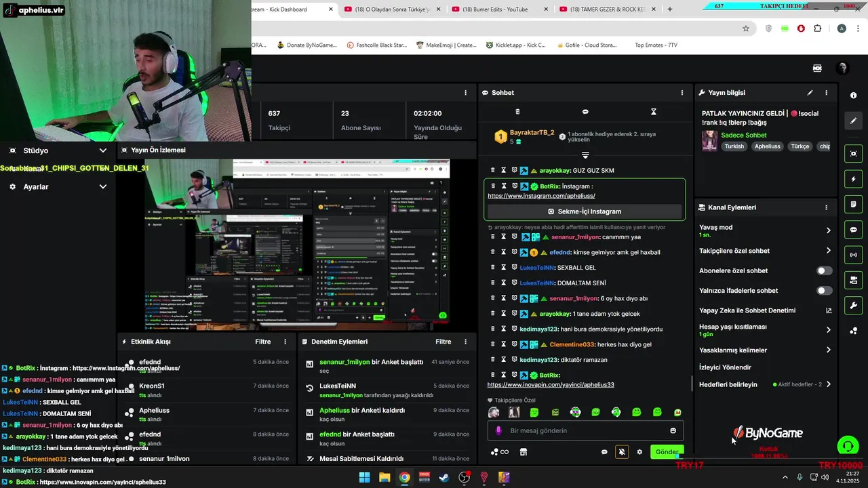Click Gönder to send the message

pos(667,452)
